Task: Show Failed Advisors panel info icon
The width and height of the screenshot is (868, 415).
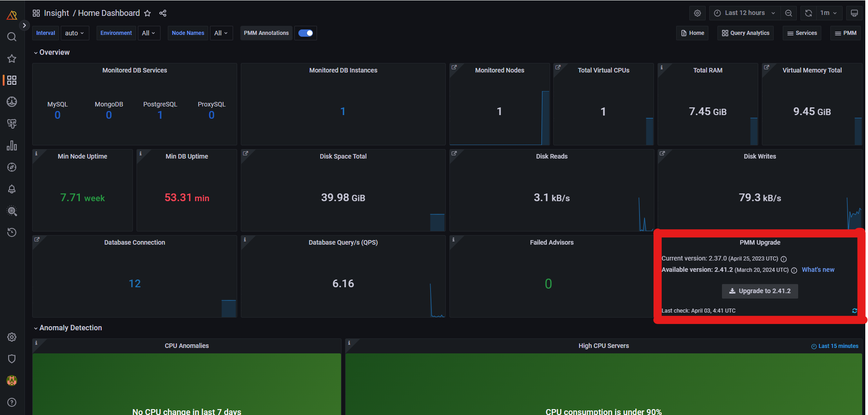Action: tap(454, 240)
